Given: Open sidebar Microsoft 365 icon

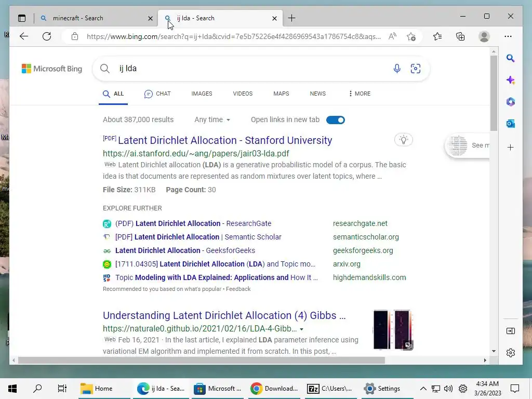Looking at the screenshot, I should click(510, 102).
